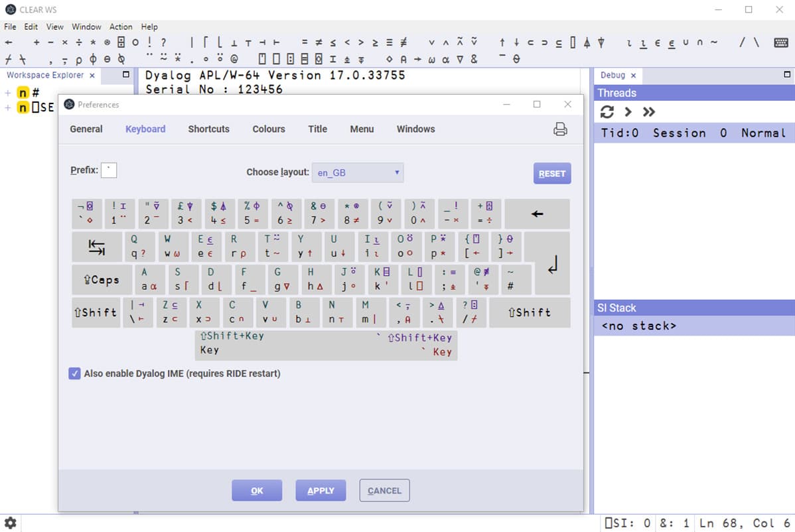Click the double chevron icon in Threads

click(648, 112)
